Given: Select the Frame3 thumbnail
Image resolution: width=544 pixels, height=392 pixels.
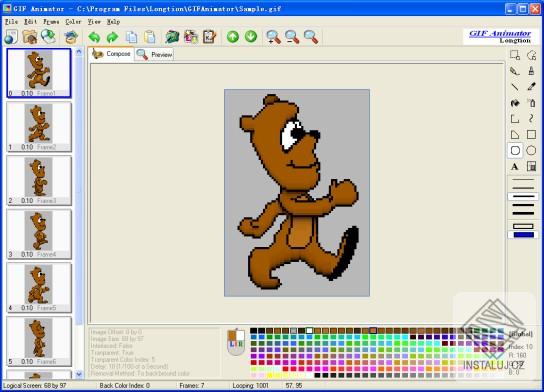Looking at the screenshot, I should coord(39,180).
